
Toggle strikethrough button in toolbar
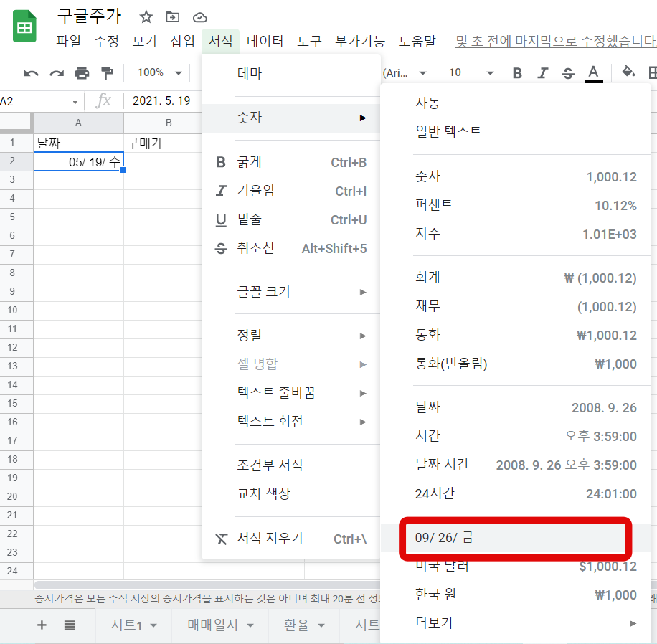(x=568, y=72)
